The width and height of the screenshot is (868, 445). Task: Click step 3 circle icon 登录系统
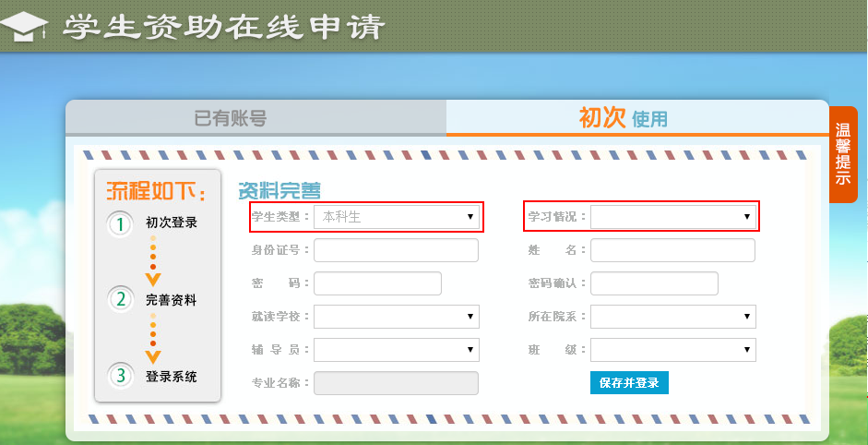point(120,376)
